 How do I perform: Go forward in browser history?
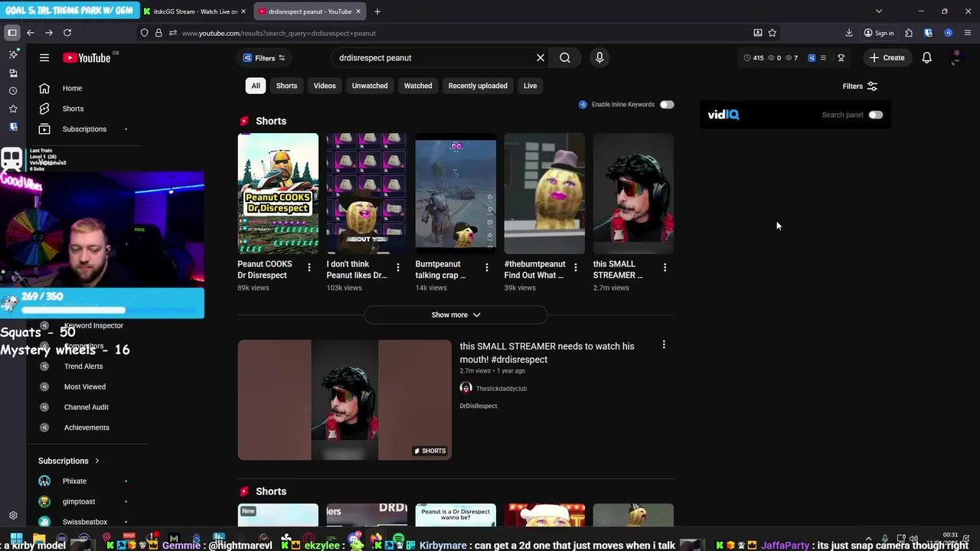pyautogui.click(x=49, y=33)
